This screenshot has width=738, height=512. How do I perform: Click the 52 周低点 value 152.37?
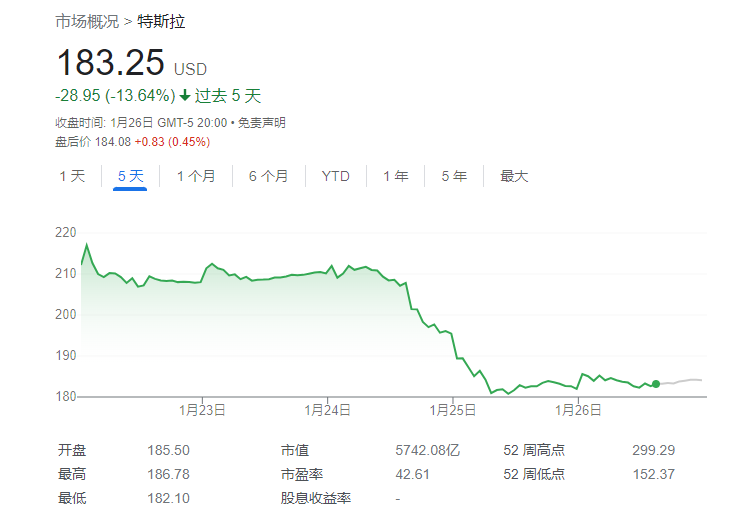point(654,474)
